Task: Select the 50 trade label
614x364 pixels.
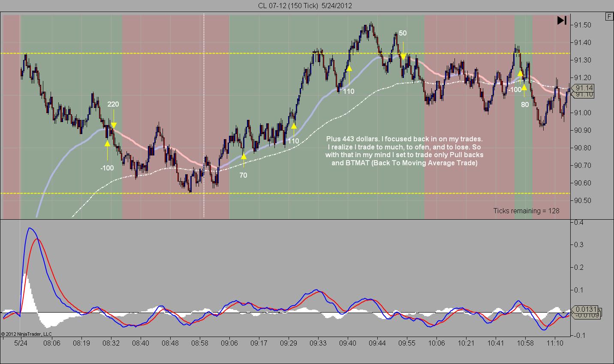Action: pos(403,33)
